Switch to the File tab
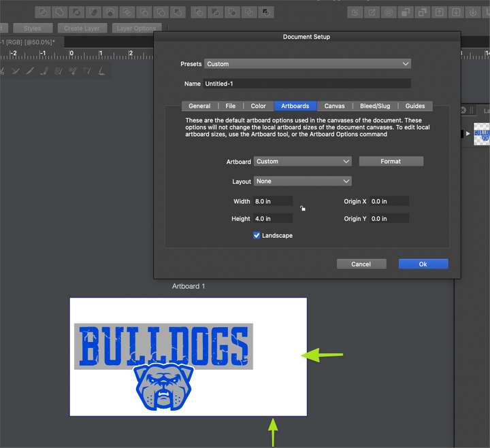The width and height of the screenshot is (490, 448). pos(230,106)
